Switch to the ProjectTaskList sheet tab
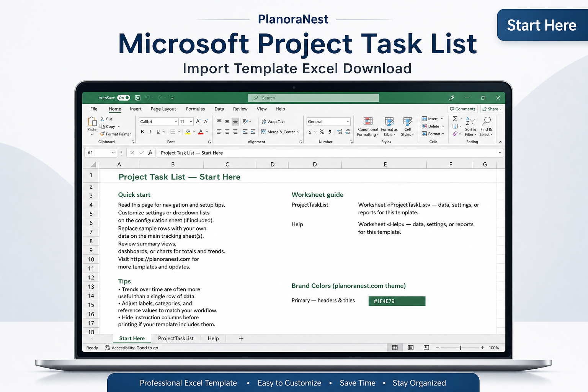The width and height of the screenshot is (588, 392). [176, 338]
